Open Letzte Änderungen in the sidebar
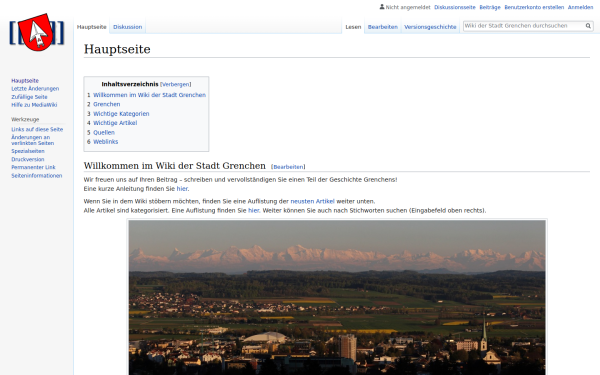The image size is (600, 375). click(35, 89)
